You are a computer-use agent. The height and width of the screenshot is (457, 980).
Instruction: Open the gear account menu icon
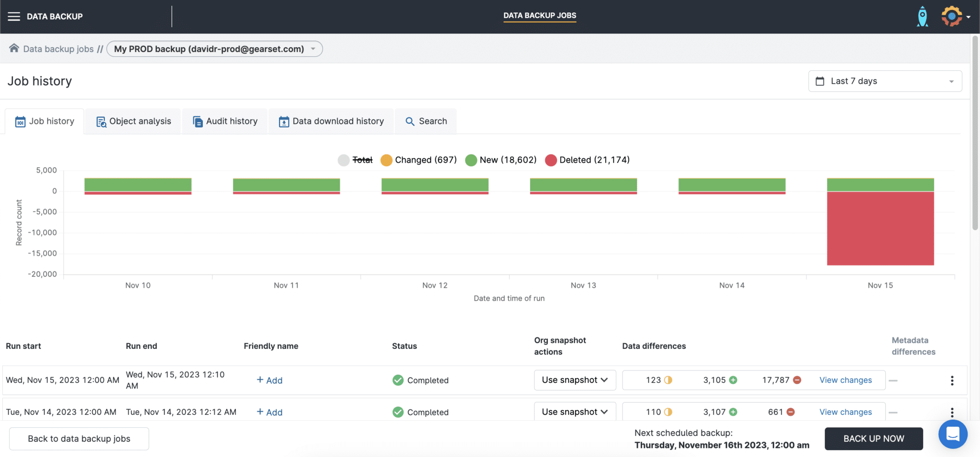tap(952, 17)
